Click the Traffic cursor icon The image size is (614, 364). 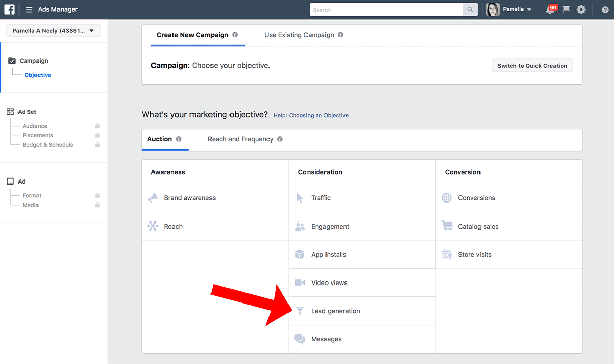click(300, 198)
